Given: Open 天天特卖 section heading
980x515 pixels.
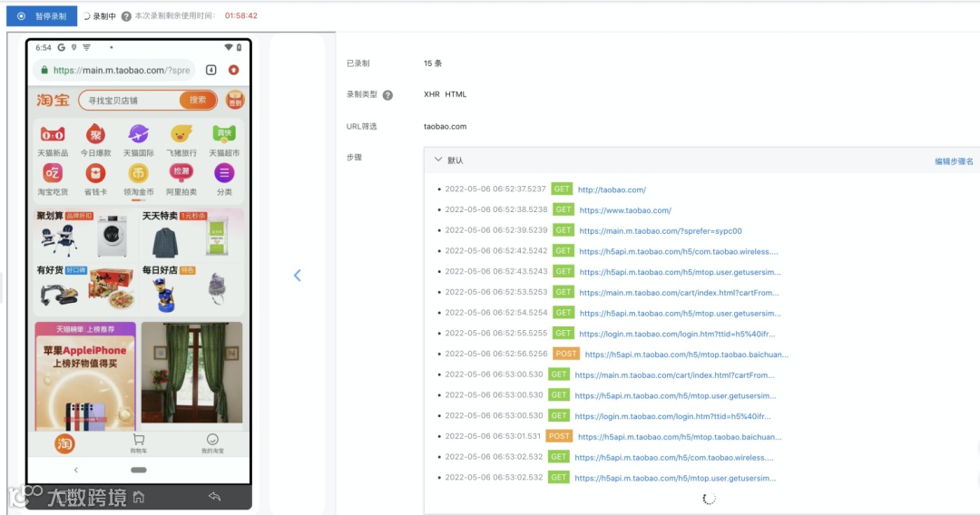Looking at the screenshot, I should coord(160,216).
